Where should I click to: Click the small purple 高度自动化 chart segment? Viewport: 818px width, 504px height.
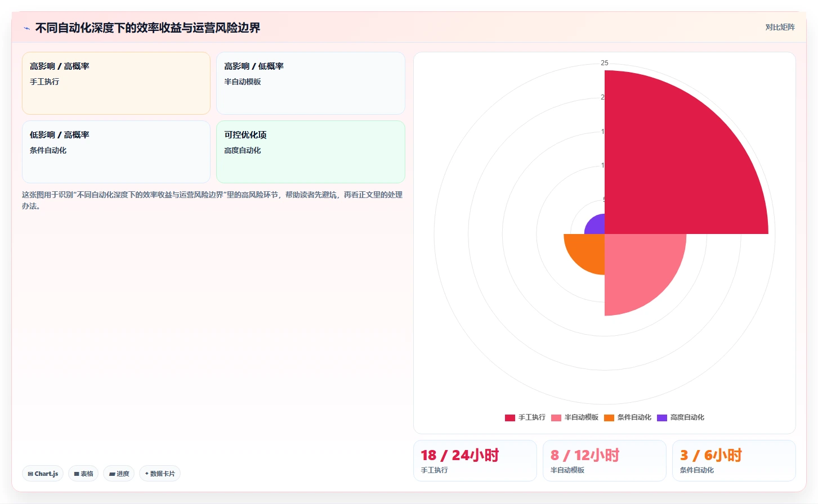point(597,226)
